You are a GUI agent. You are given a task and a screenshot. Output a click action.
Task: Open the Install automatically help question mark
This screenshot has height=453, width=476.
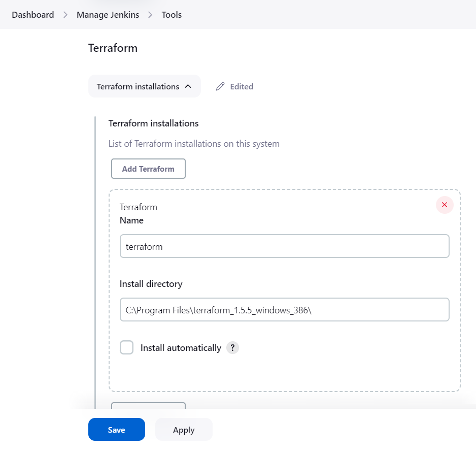(232, 347)
